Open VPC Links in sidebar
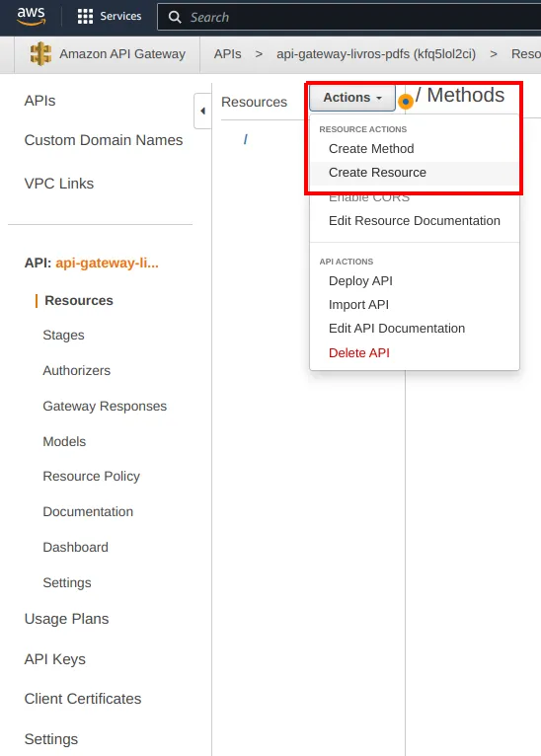Viewport: 541px width, 756px height. (x=59, y=184)
